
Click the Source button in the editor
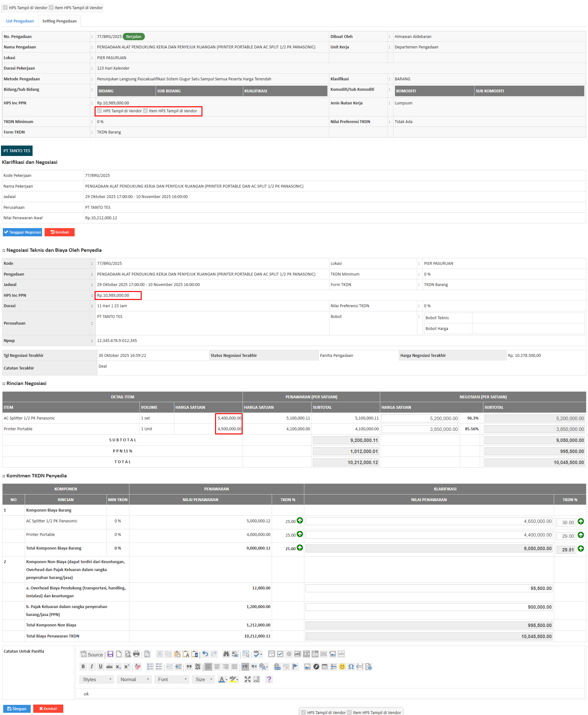[x=92, y=654]
